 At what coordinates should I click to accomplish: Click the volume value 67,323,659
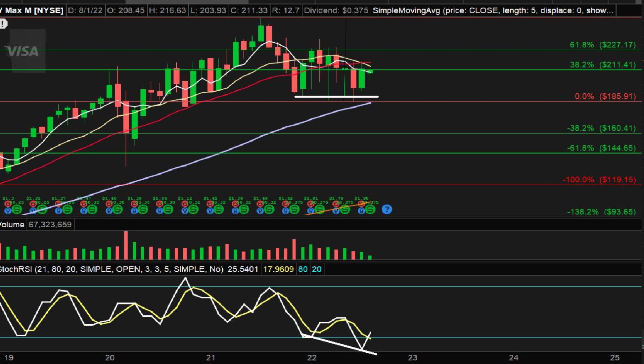coord(50,224)
